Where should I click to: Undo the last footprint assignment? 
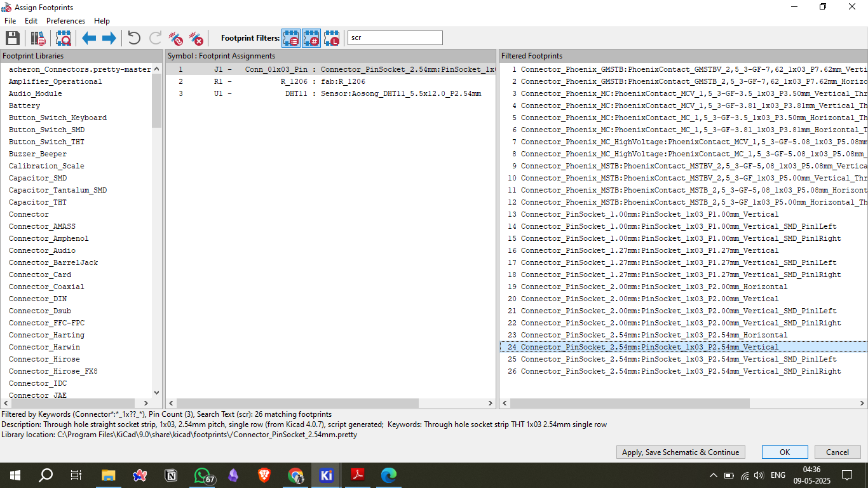134,38
